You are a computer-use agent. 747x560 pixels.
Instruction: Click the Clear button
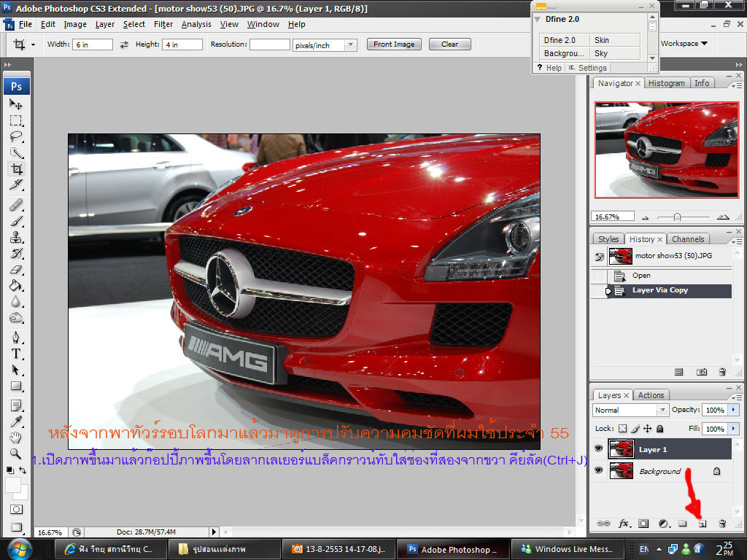click(x=449, y=44)
